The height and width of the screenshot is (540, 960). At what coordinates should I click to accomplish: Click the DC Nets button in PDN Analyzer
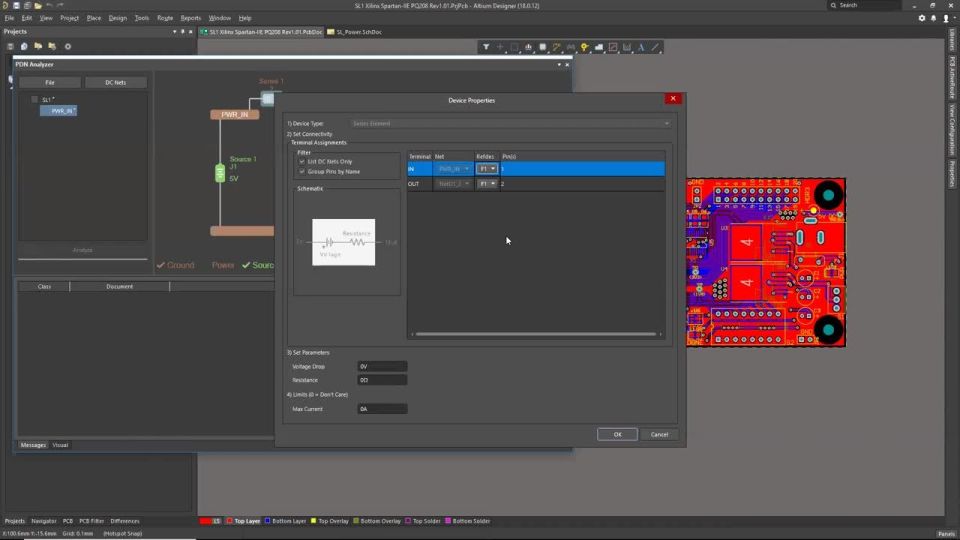pyautogui.click(x=115, y=82)
